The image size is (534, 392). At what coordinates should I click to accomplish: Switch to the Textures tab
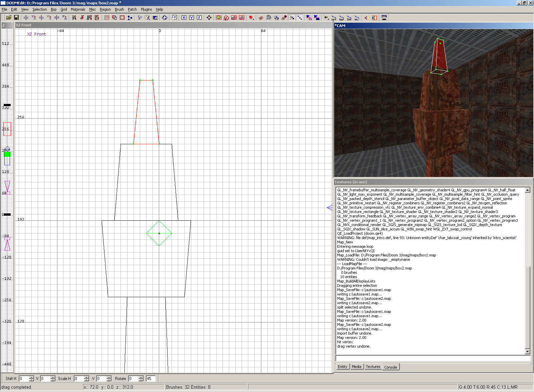(373, 367)
